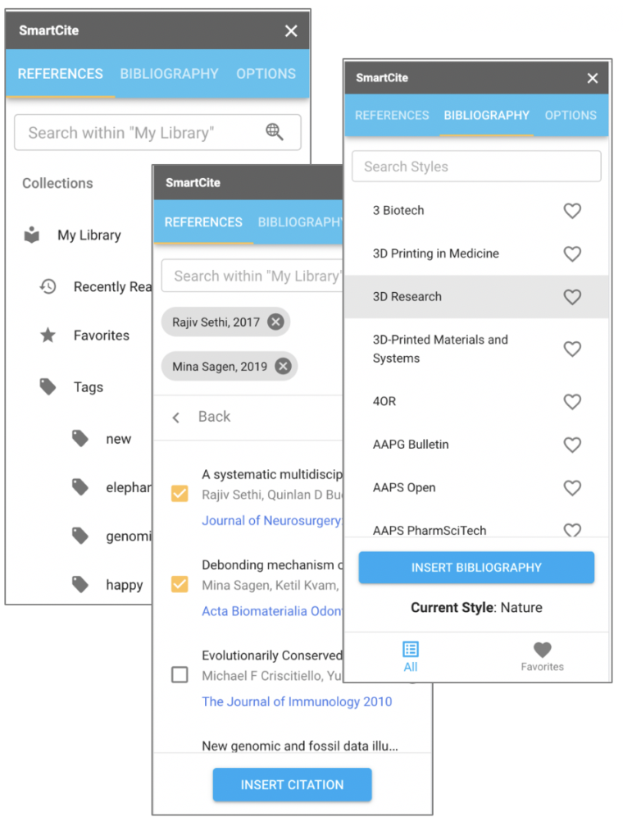
Task: Click the INSERT CITATION button
Action: [x=292, y=785]
